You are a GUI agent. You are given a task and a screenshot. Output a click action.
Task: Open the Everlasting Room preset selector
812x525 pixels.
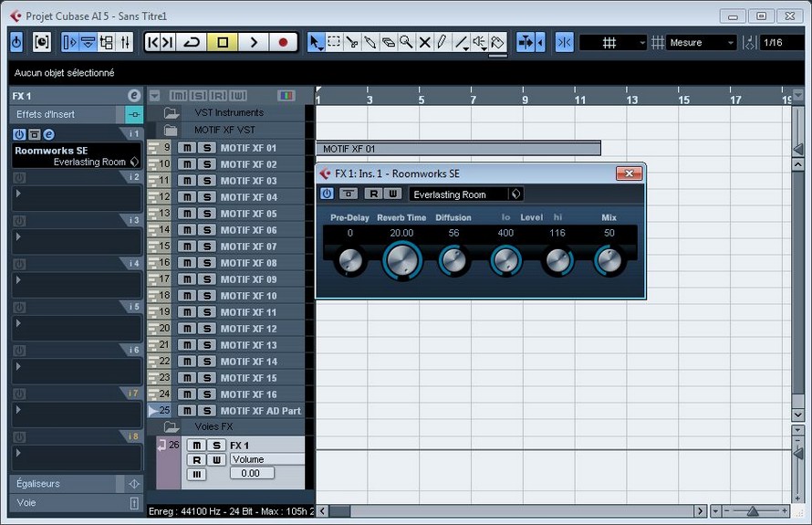point(465,194)
